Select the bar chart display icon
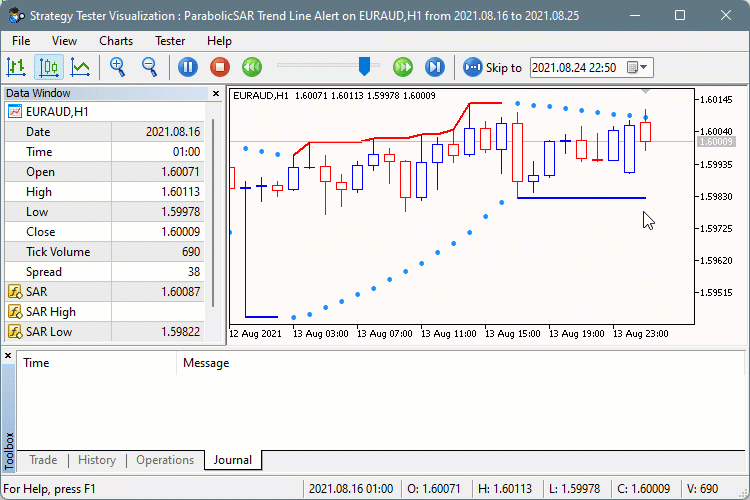Image resolution: width=750 pixels, height=500 pixels. click(16, 67)
